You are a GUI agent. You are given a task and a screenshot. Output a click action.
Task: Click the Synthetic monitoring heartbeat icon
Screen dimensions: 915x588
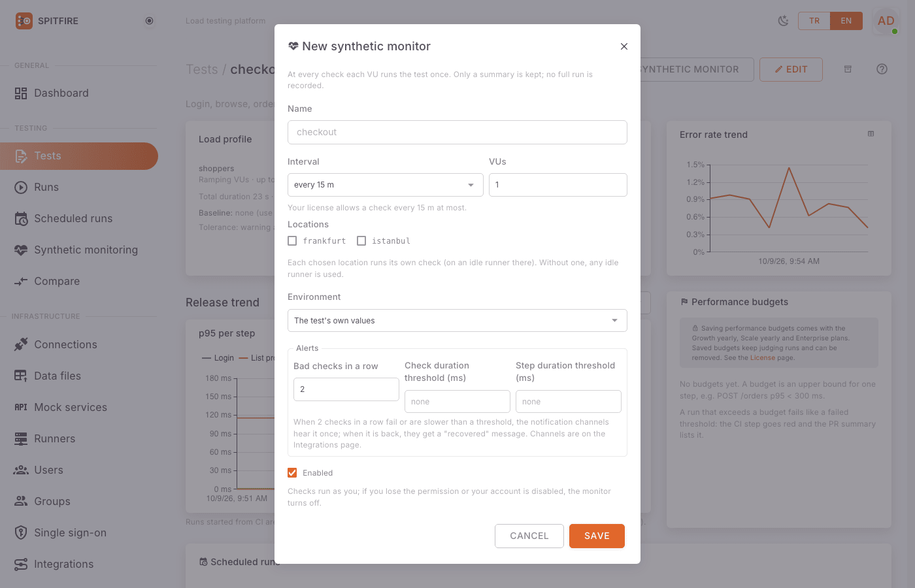tap(21, 250)
